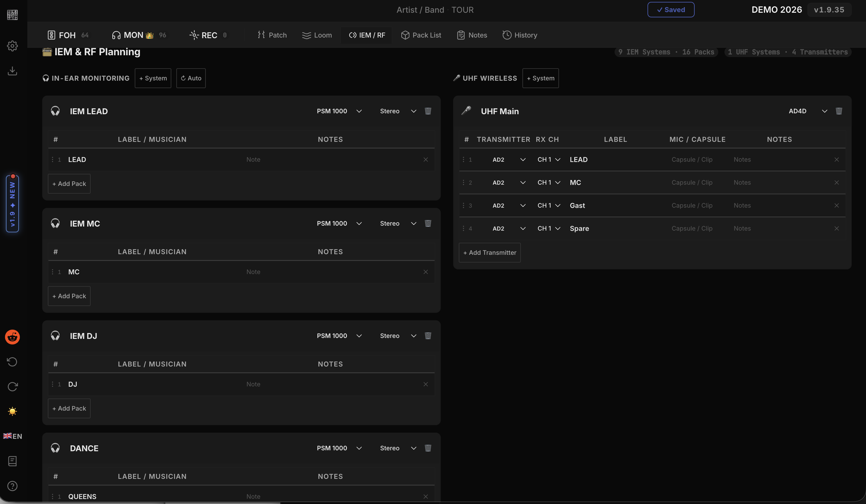Remove DJ pack with X
The height and width of the screenshot is (504, 866).
click(x=426, y=384)
